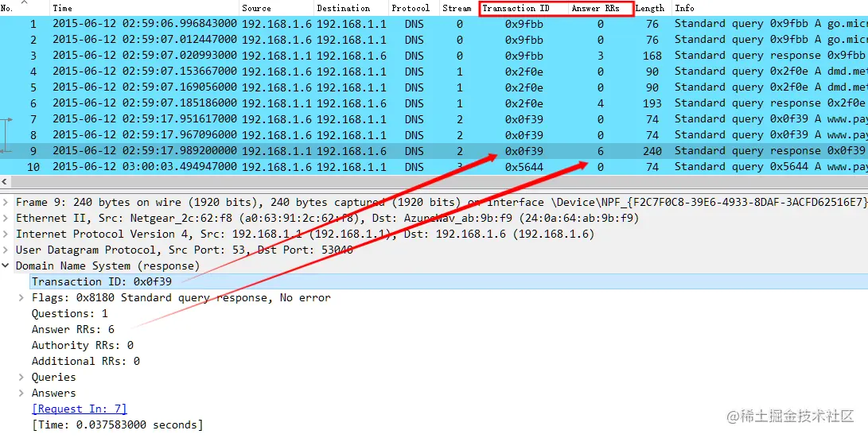
Task: Select packet 2 at time 02:59:07.012447000
Action: 434,40
